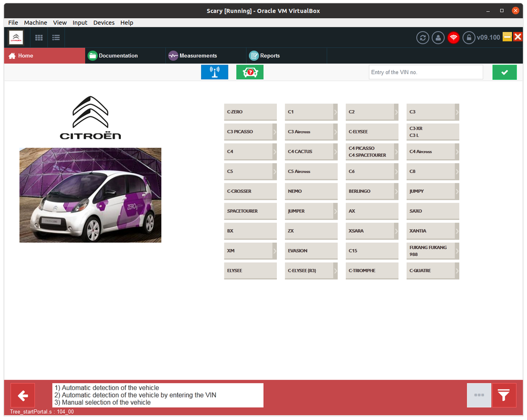Viewport: 527px width, 420px height.
Task: Expand the BERLINGO model submenu
Action: [396, 191]
